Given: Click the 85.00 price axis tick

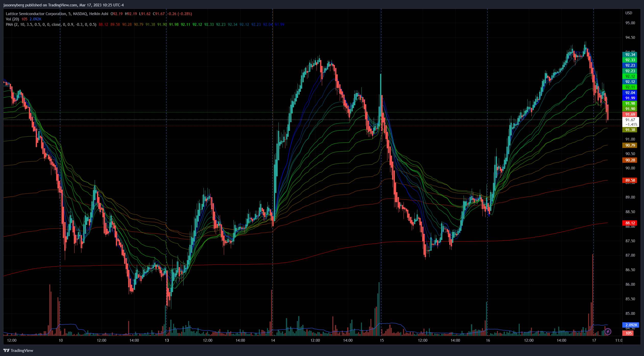Looking at the screenshot, I should 630,314.
